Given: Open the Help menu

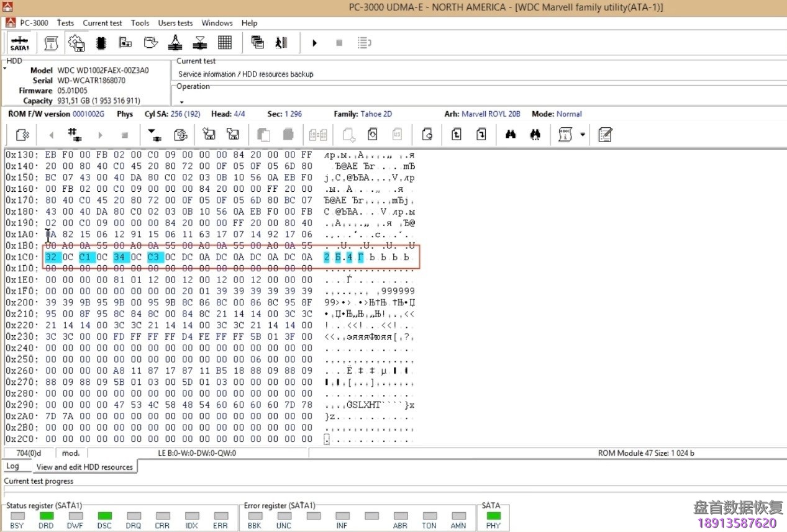Looking at the screenshot, I should [249, 23].
